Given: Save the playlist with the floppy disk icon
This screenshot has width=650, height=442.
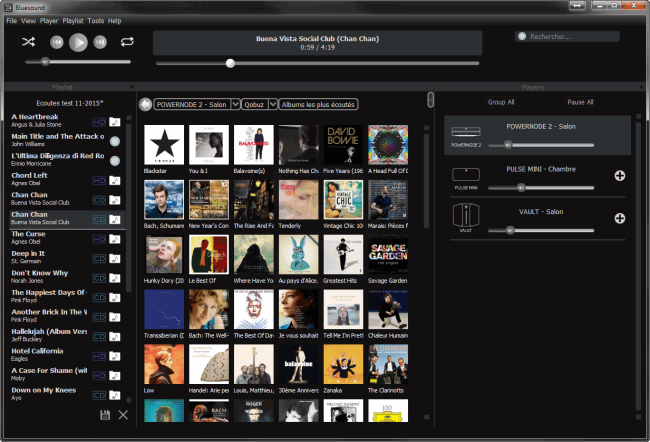Looking at the screenshot, I should (105, 415).
